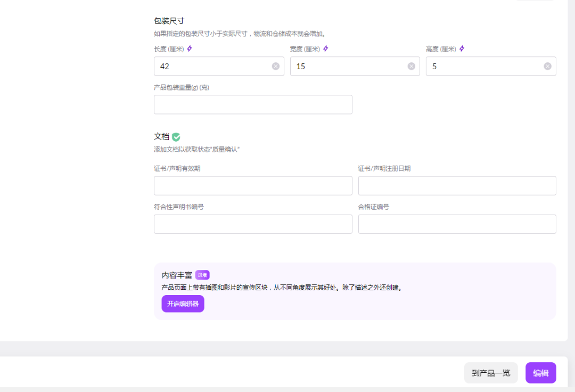
Task: Open the 证书/声明有效期 date field
Action: click(x=253, y=185)
